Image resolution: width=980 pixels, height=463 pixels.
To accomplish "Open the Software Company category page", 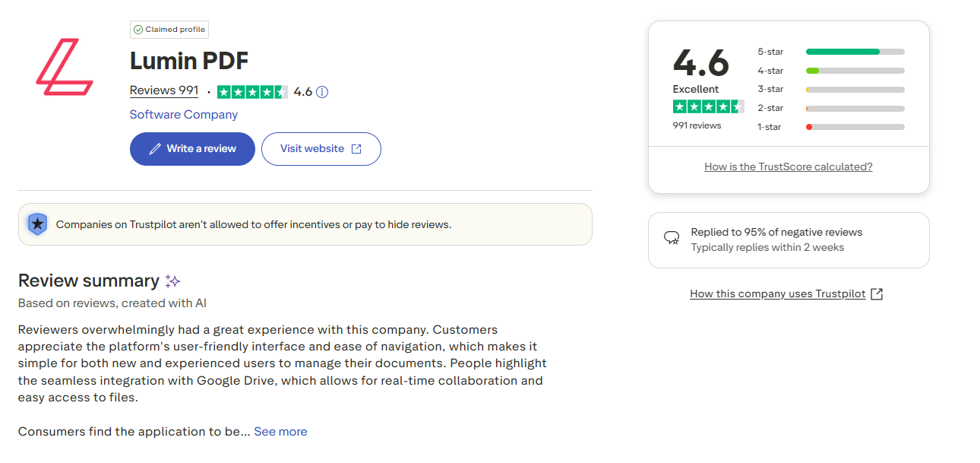I will pyautogui.click(x=183, y=114).
